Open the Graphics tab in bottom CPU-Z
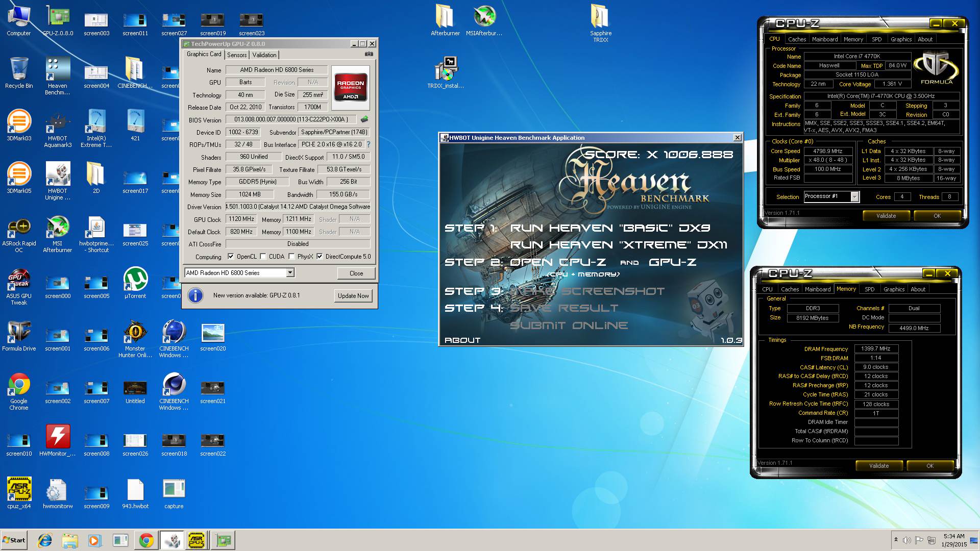980x551 pixels. 894,289
